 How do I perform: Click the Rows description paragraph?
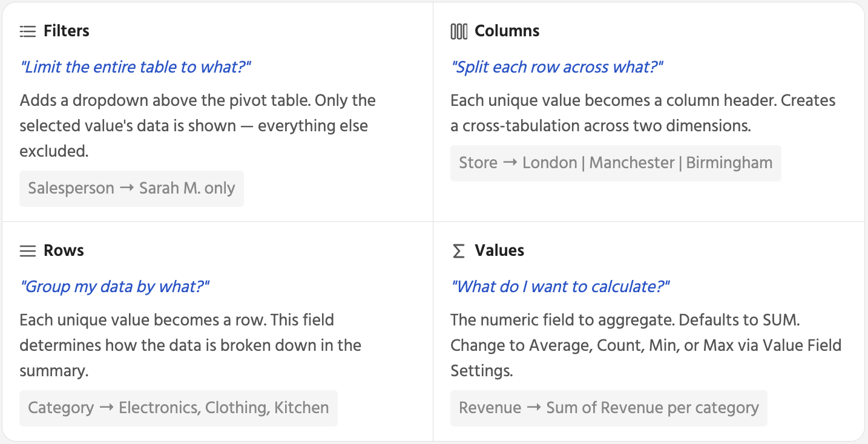(190, 345)
